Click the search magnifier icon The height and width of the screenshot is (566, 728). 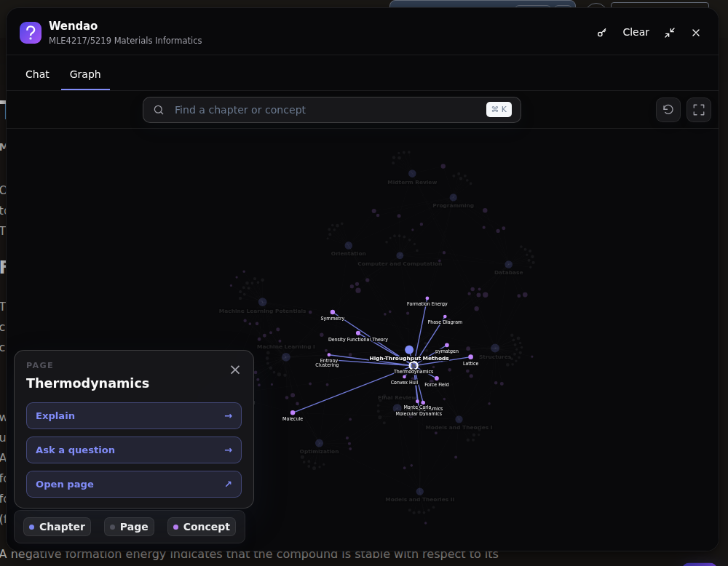(159, 110)
